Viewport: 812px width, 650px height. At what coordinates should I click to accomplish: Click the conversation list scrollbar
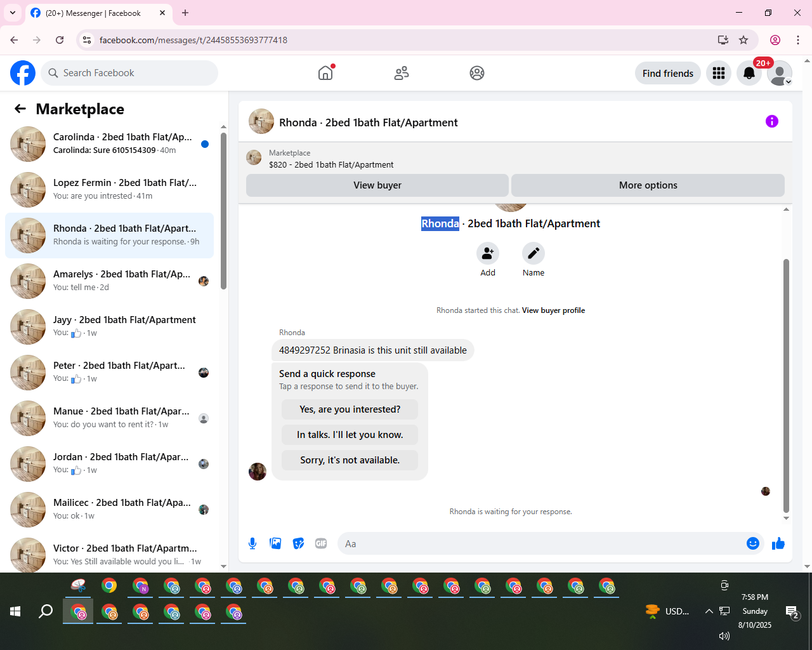[223, 211]
